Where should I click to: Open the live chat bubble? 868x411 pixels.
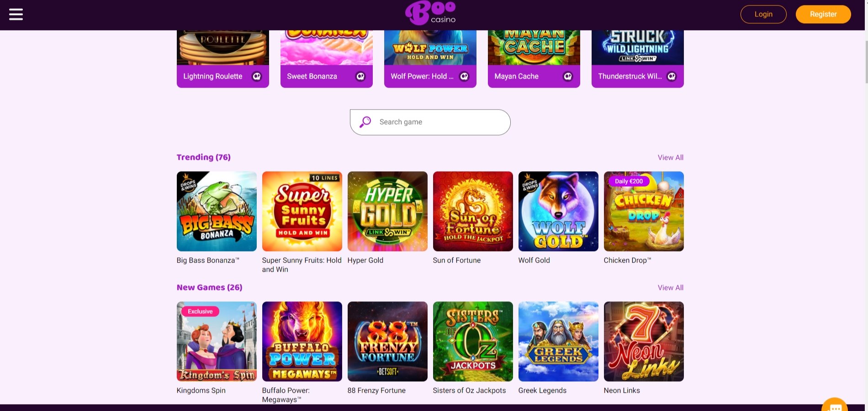pos(835,405)
